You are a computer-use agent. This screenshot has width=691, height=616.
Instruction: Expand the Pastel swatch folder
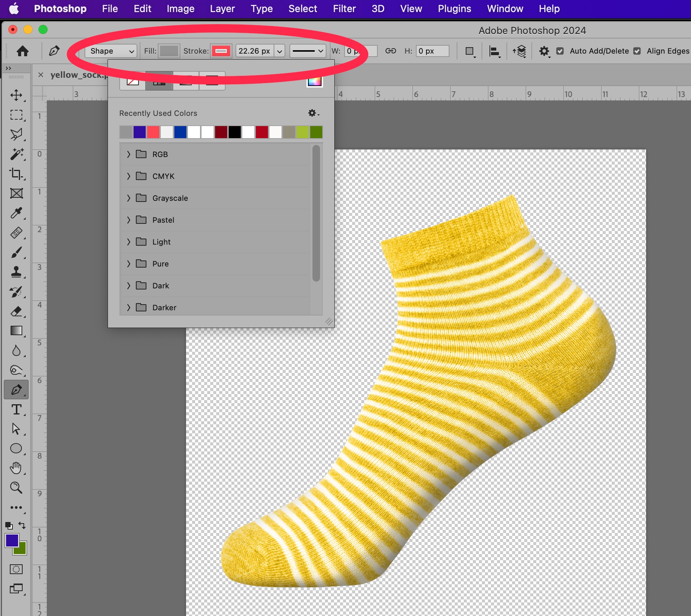coord(129,220)
